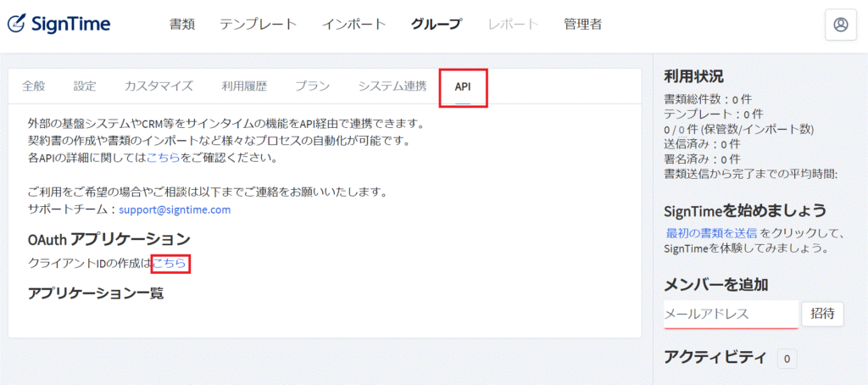Switch to the 設定 tab
Viewport: 868px width, 385px height.
[x=85, y=86]
